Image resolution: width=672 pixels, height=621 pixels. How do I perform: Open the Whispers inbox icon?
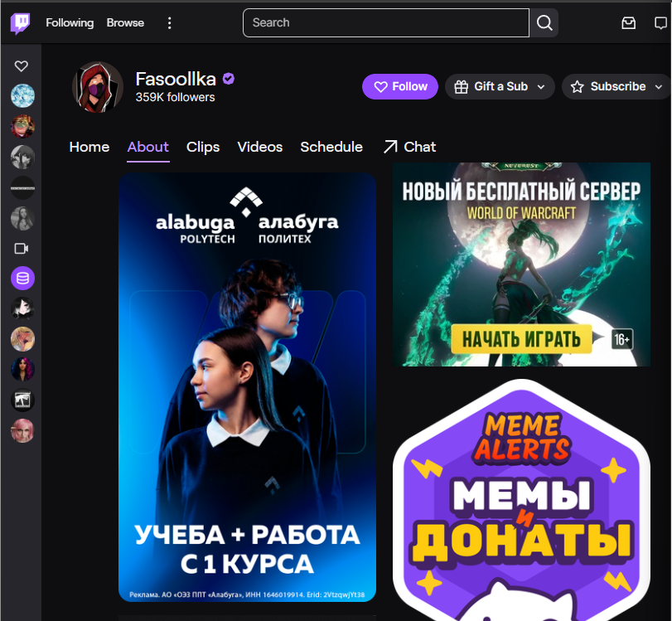629,23
